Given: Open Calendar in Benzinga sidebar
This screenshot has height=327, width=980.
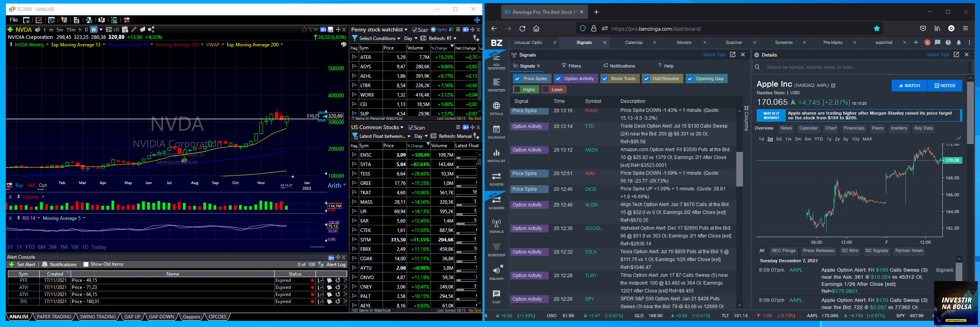Looking at the screenshot, I should [496, 132].
